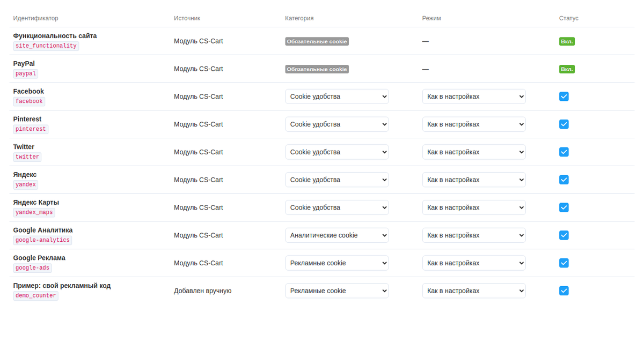Click the Обязательные cookie badge for PayPal
The image size is (644, 342).
(317, 69)
